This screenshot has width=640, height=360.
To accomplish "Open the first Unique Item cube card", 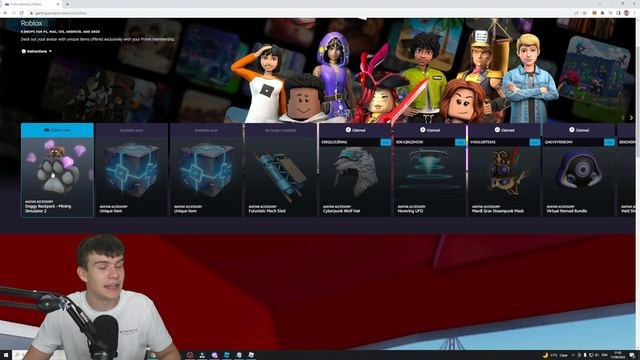I will [x=131, y=170].
